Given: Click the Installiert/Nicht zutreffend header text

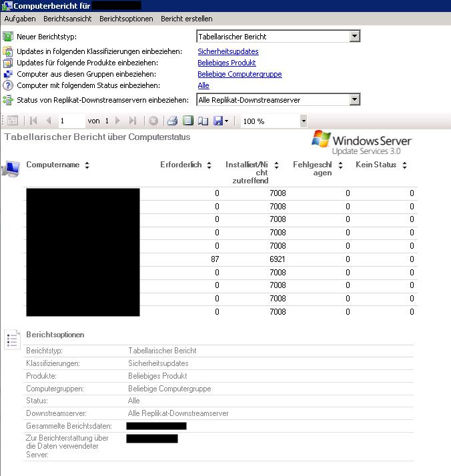Looking at the screenshot, I should [x=248, y=173].
